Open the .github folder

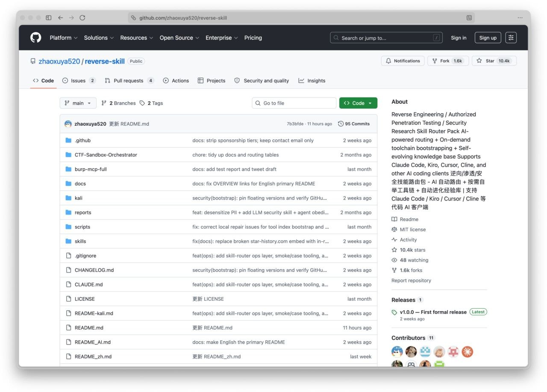pos(82,140)
